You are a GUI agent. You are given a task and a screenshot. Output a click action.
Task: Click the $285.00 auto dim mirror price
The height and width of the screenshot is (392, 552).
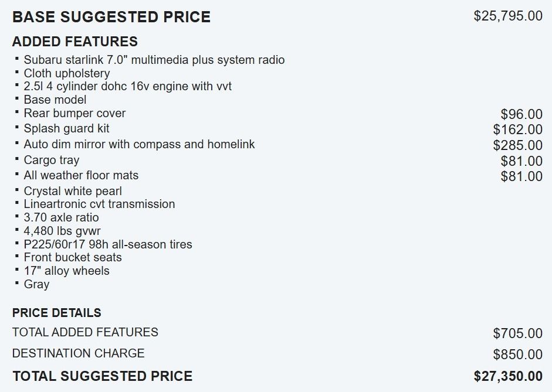(x=517, y=145)
